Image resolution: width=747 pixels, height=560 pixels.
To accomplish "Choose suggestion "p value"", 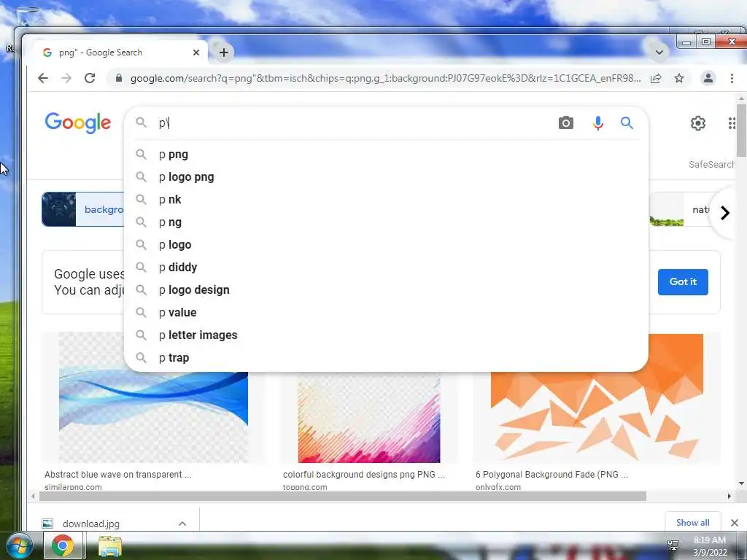I will (x=386, y=312).
